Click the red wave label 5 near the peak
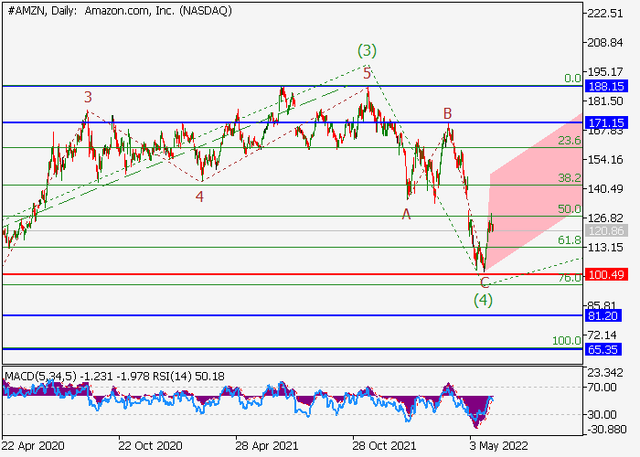The width and height of the screenshot is (640, 457). tap(367, 74)
